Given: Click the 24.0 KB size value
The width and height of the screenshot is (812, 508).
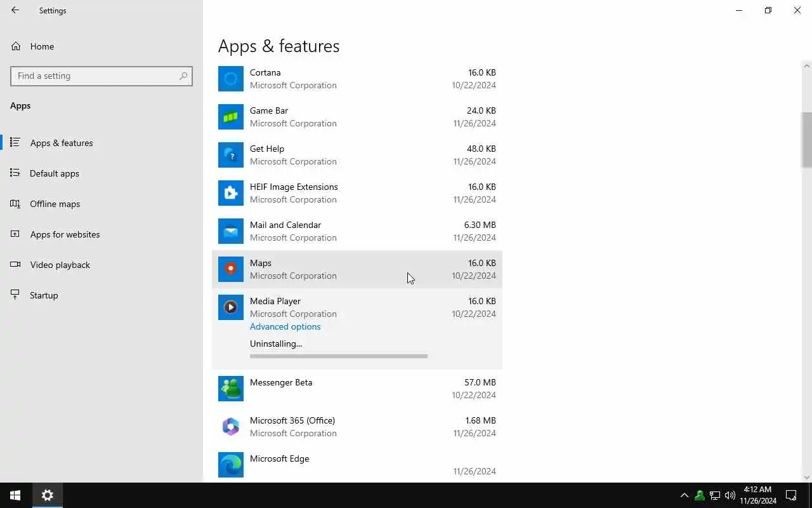Looking at the screenshot, I should coord(481,110).
